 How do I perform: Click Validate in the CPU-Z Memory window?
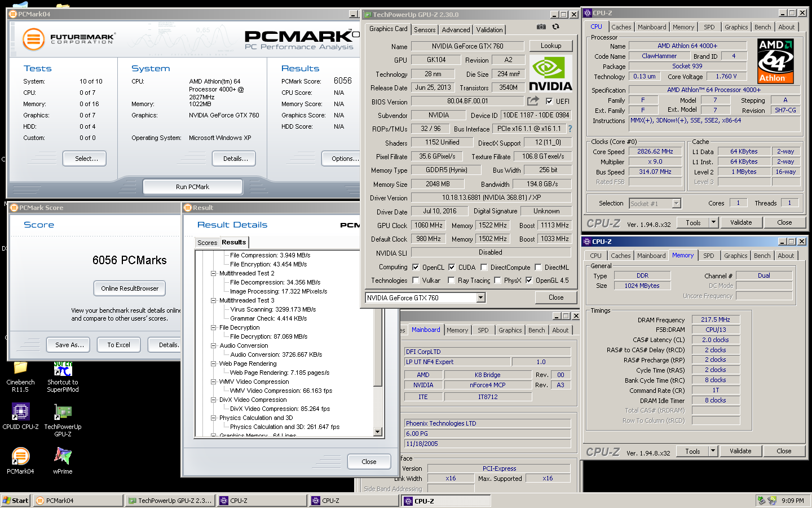(740, 451)
